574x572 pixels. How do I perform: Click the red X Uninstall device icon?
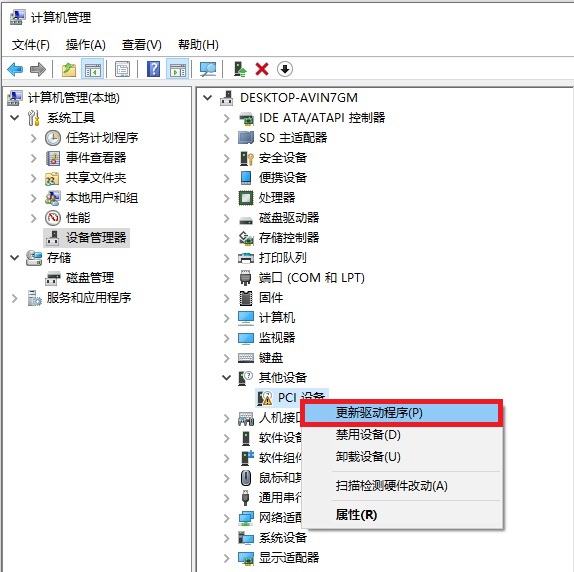(x=262, y=69)
